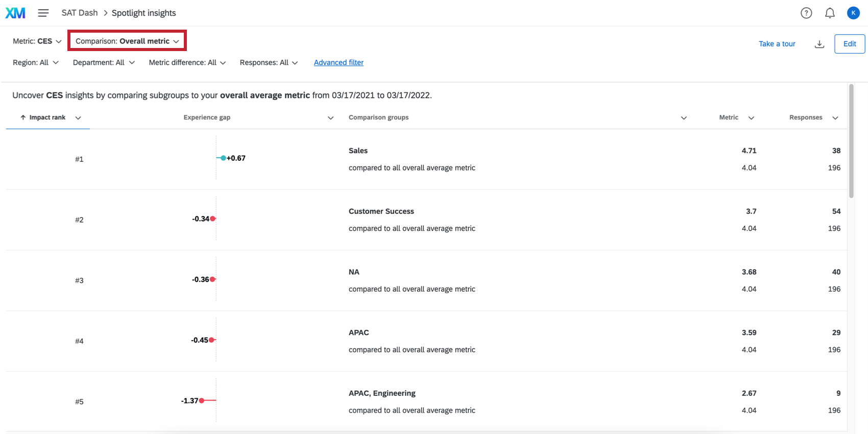Click the Impact rank sort arrow
Image resolution: width=868 pixels, height=434 pixels.
[23, 117]
